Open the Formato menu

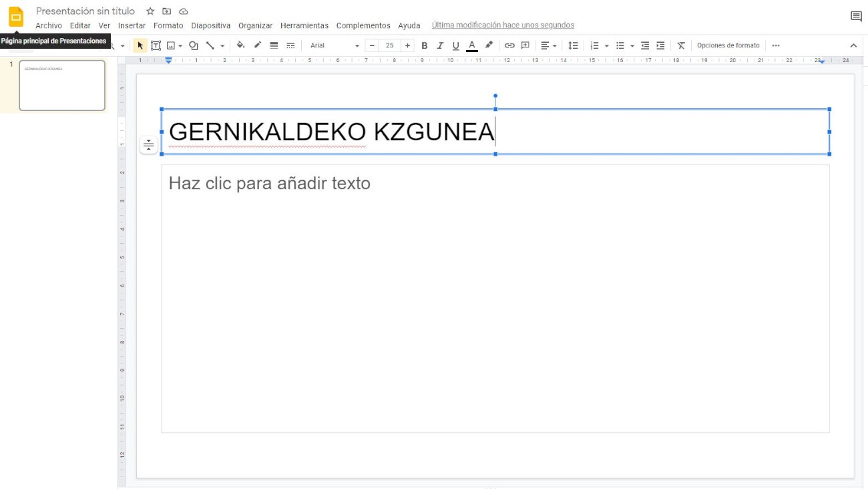click(x=168, y=25)
